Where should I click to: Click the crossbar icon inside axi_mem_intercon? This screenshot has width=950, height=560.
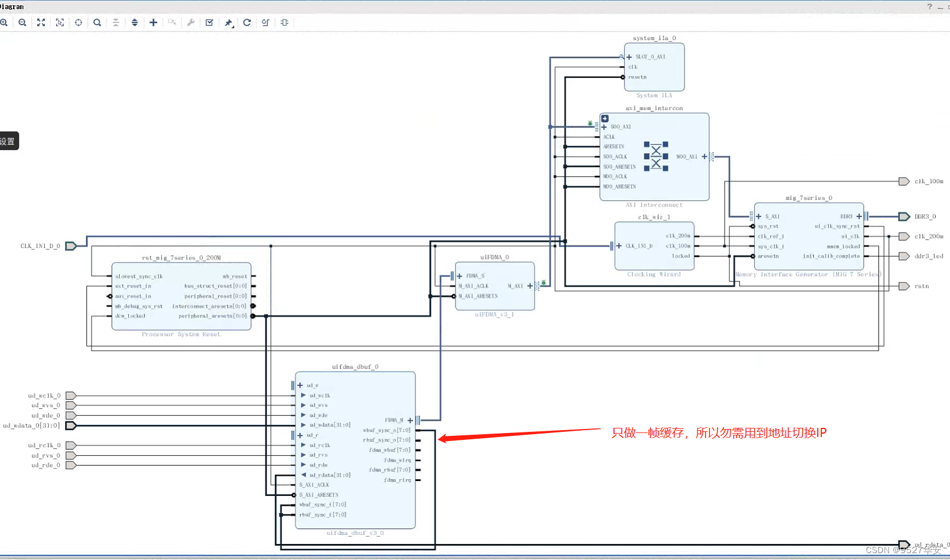tap(656, 157)
